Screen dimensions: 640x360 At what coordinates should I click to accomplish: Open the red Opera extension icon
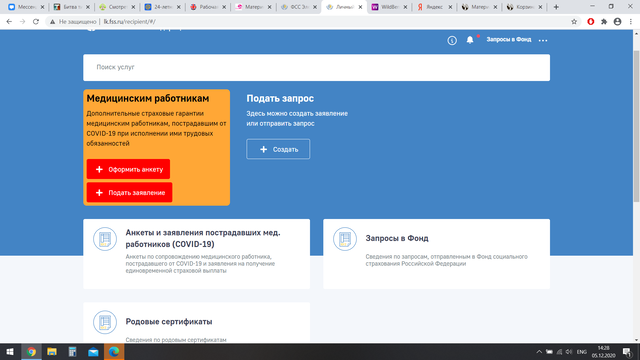pyautogui.click(x=591, y=22)
